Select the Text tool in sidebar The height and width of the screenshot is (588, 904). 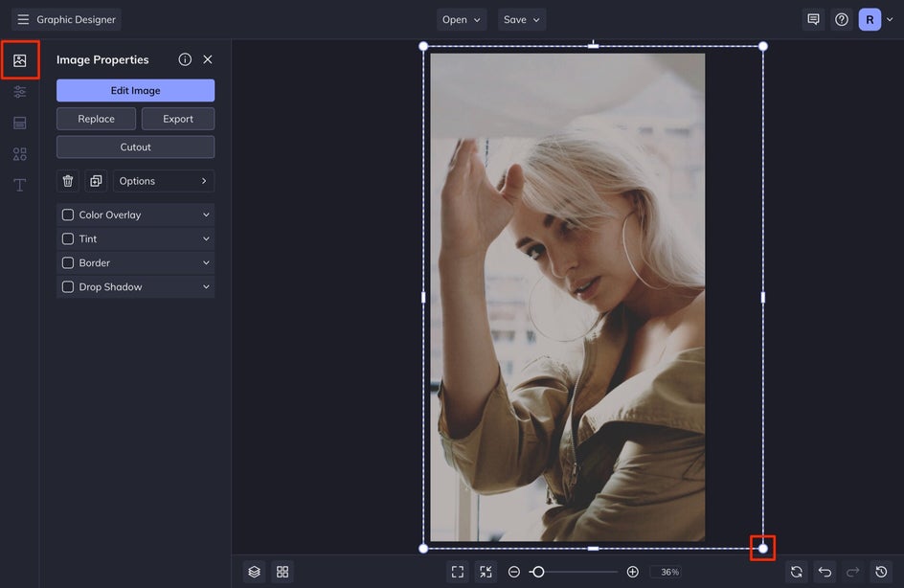pyautogui.click(x=20, y=185)
